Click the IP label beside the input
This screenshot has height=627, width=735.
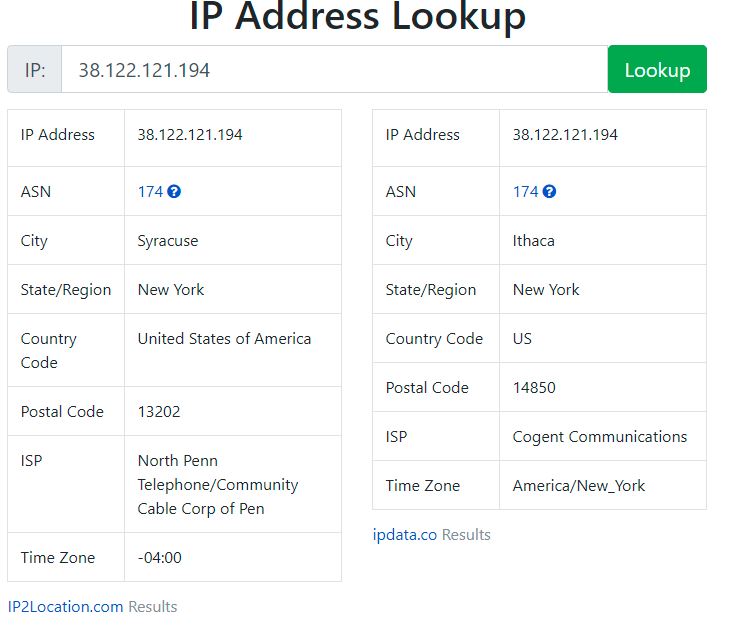35,69
